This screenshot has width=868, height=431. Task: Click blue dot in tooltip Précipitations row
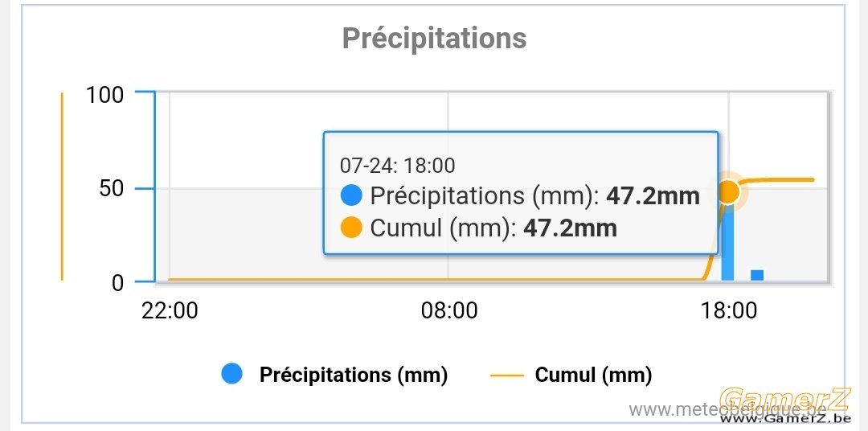point(351,195)
